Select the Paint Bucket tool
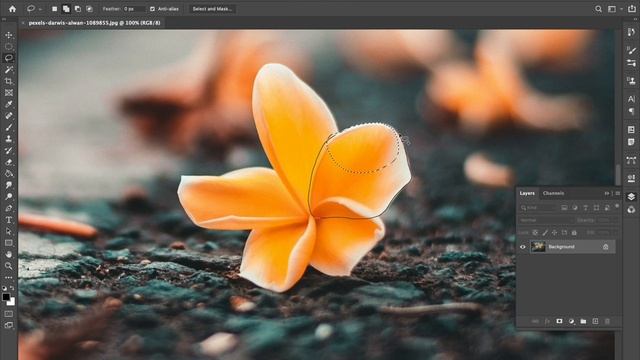The image size is (640, 360). coord(9,173)
